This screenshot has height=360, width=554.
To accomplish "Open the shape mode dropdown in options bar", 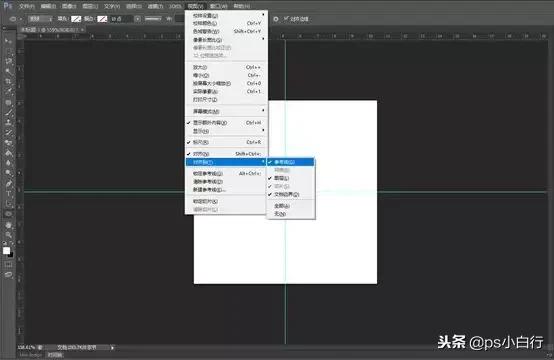I will [x=41, y=19].
